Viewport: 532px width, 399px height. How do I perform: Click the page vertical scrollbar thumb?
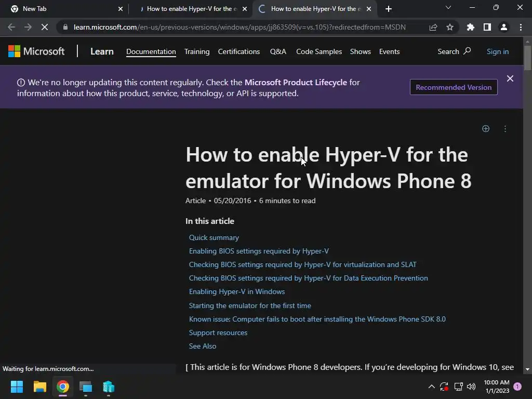pyautogui.click(x=527, y=58)
